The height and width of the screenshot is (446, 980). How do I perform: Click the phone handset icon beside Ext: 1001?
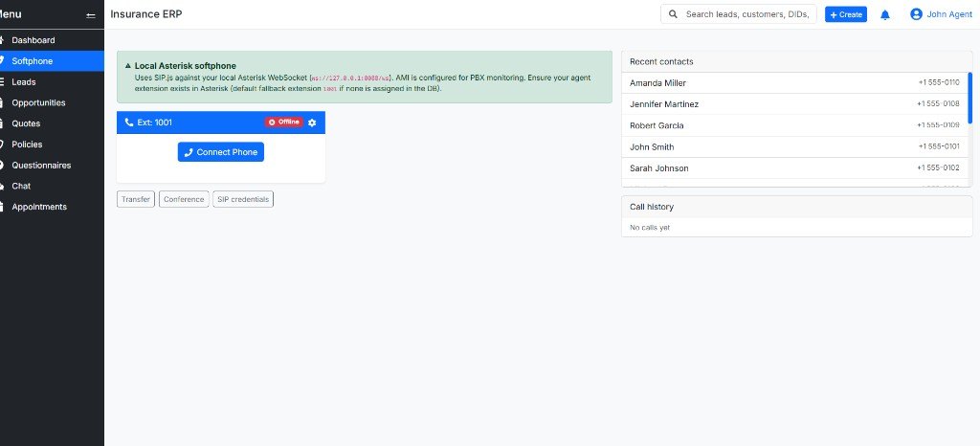[x=129, y=123]
